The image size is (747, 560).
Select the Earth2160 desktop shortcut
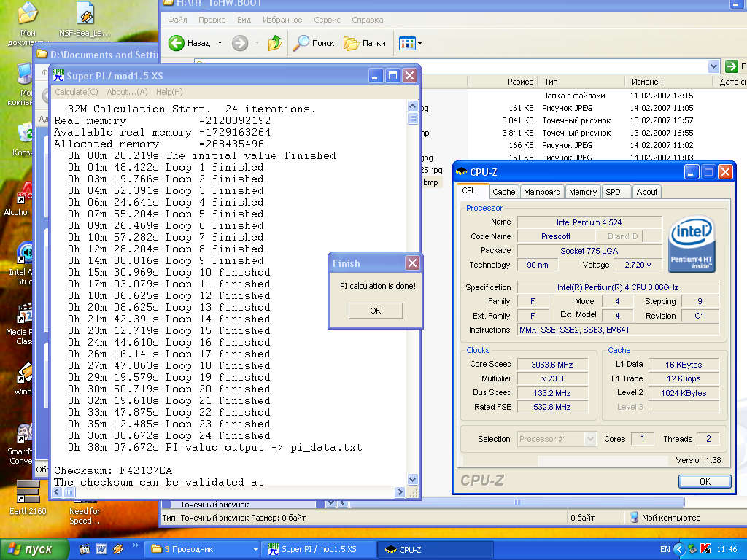click(28, 497)
